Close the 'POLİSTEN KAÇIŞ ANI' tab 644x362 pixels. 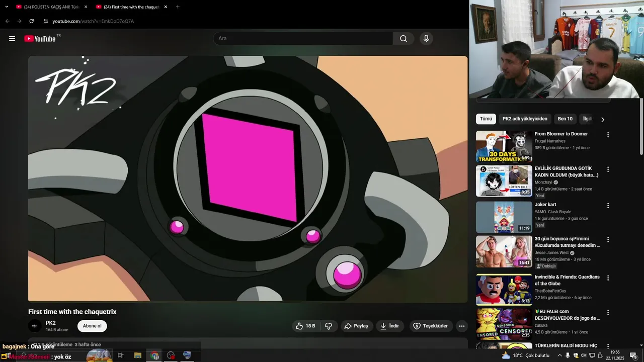coord(86,7)
